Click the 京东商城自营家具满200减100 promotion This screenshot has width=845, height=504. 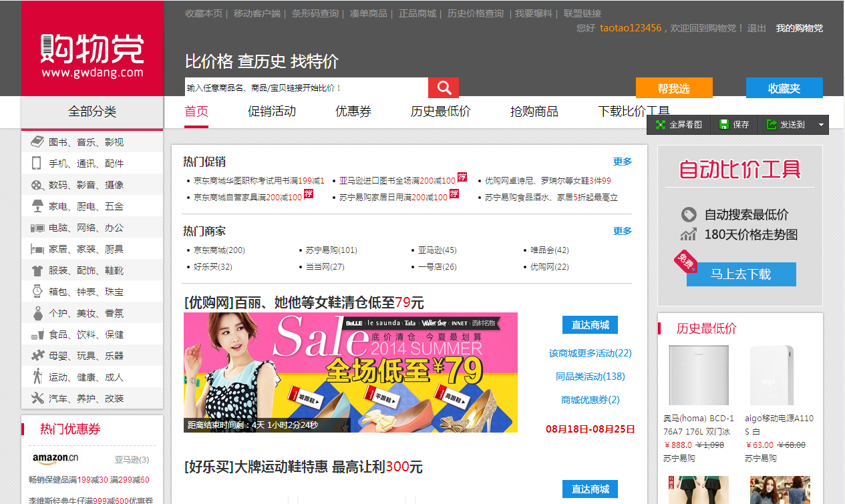point(248,198)
